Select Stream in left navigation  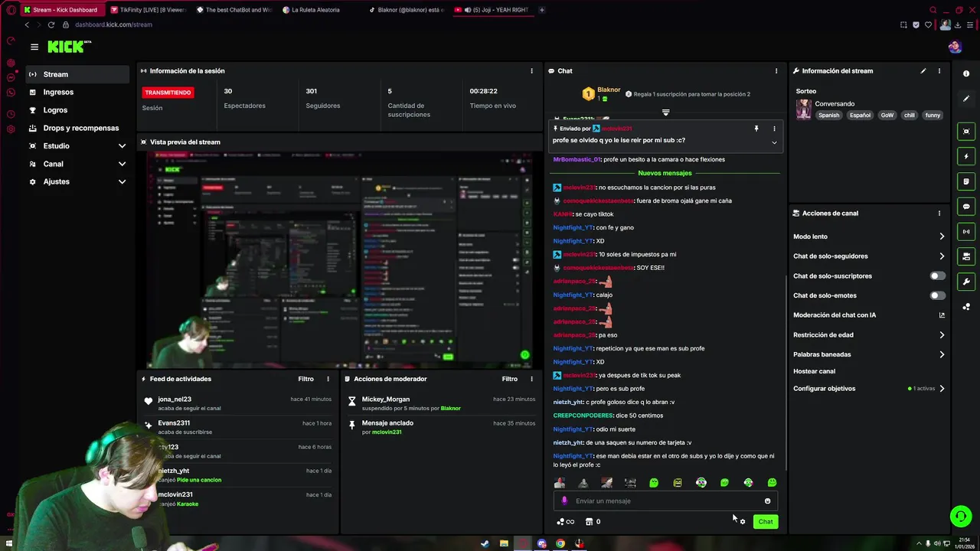tap(77, 74)
